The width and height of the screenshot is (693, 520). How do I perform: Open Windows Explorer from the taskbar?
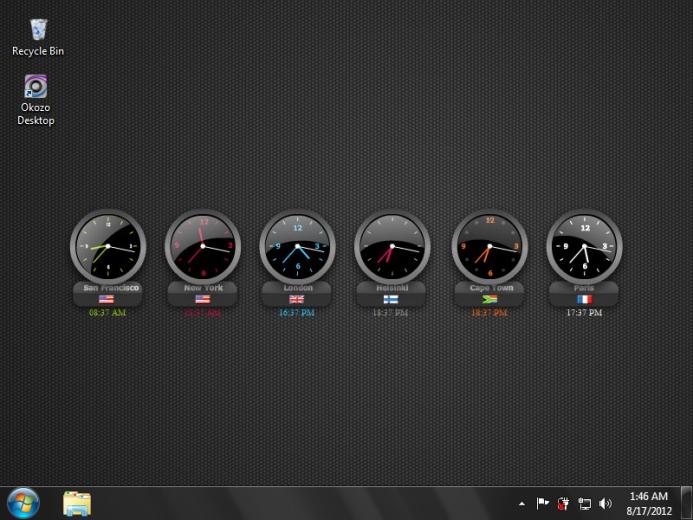(x=77, y=503)
